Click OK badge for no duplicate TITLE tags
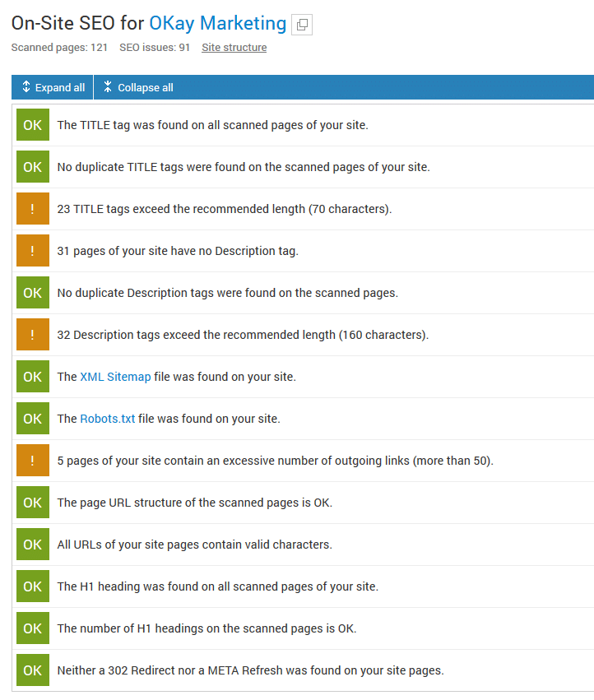The image size is (594, 700). click(33, 167)
